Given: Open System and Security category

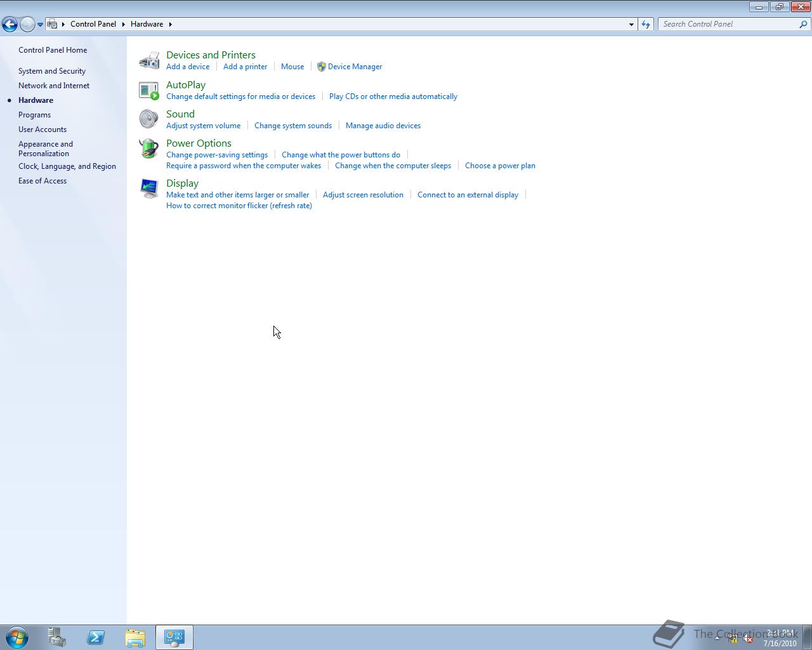Looking at the screenshot, I should pyautogui.click(x=52, y=71).
